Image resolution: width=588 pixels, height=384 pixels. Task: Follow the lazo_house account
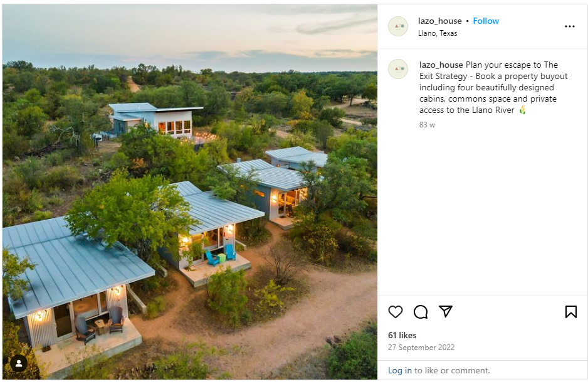[486, 21]
